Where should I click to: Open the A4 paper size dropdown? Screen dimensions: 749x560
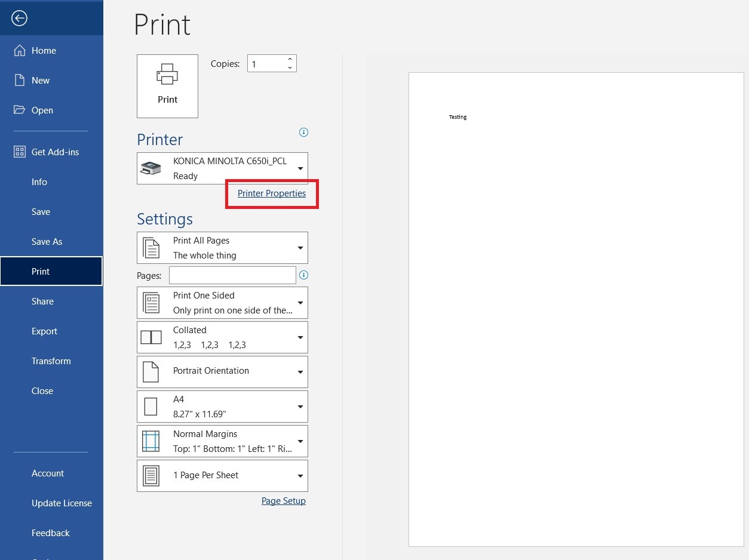tap(222, 407)
